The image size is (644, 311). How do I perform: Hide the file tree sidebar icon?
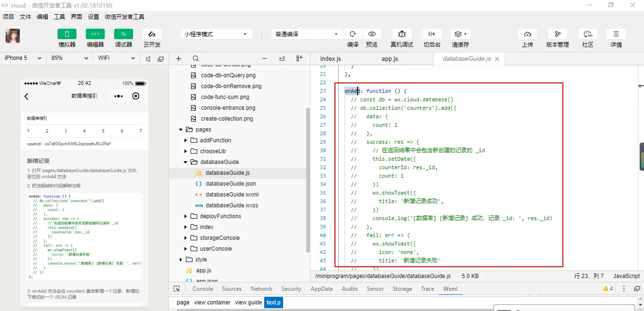[300, 58]
